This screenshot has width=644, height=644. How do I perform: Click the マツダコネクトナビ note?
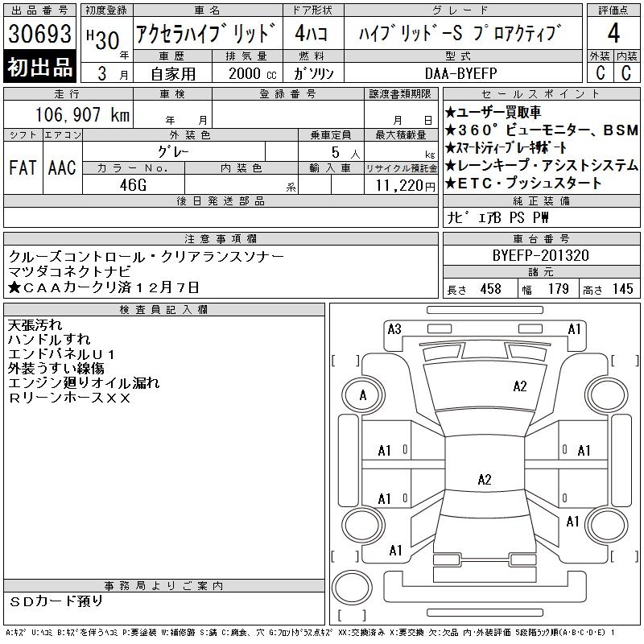click(69, 271)
